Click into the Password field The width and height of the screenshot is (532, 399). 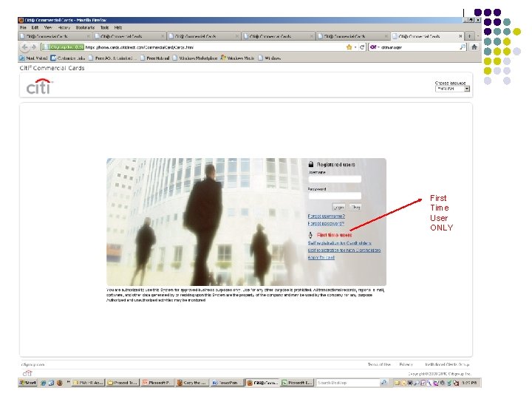(335, 196)
